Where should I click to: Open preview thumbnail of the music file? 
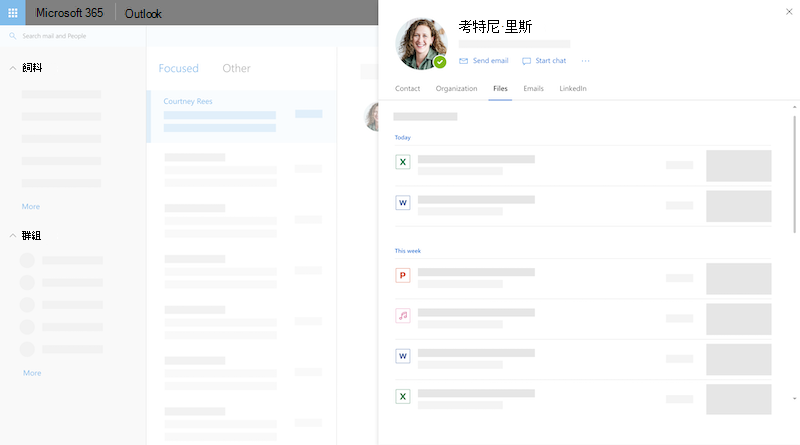pyautogui.click(x=738, y=319)
